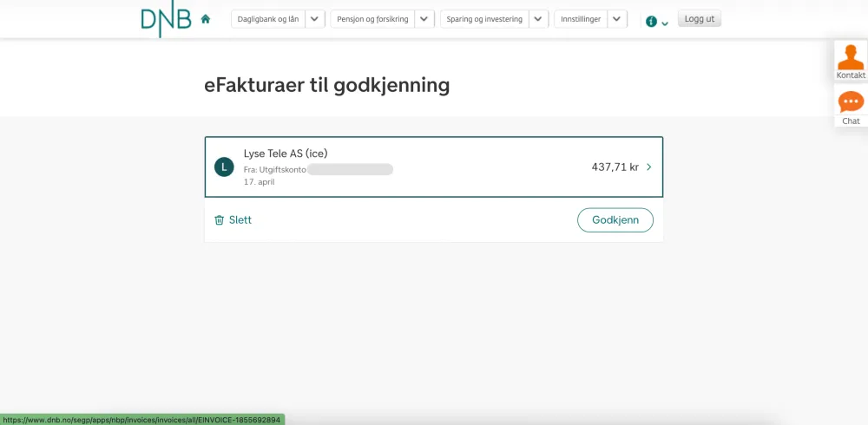
Task: Expand the Innstillinger dropdown arrow
Action: coord(616,19)
